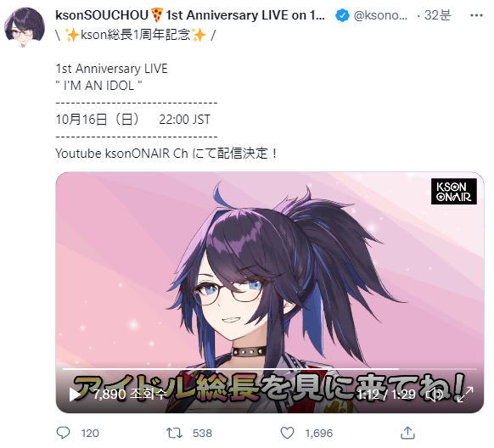Click the KSON ONAIR logo in video
Image resolution: width=494 pixels, height=448 pixels.
(453, 192)
